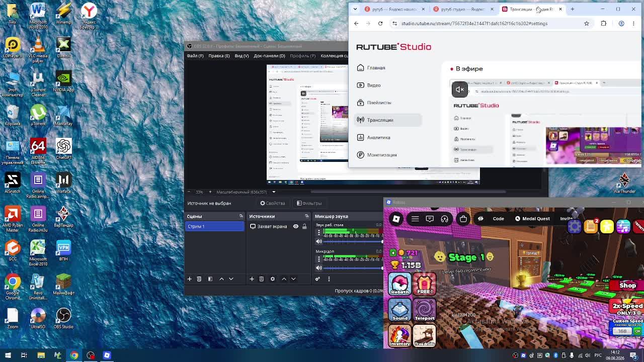
Task: Open the Файл menu in OBS
Action: coord(195,56)
